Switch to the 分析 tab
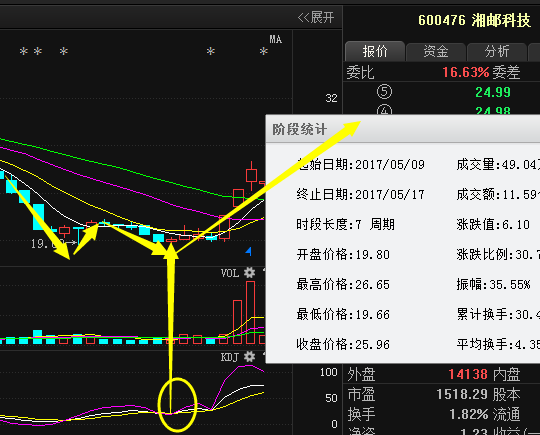540x435 pixels. coord(497,52)
